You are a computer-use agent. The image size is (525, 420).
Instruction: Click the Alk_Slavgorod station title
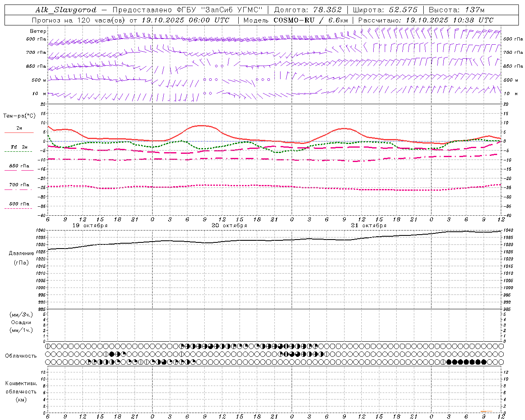click(x=66, y=10)
